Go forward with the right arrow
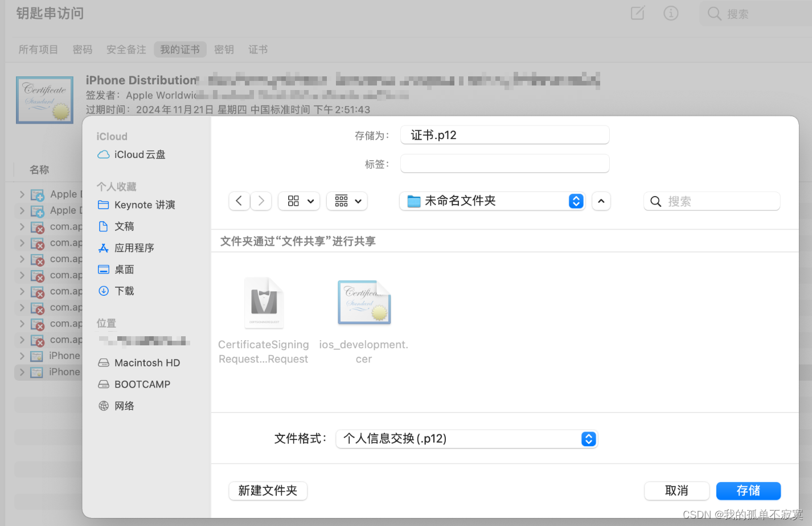This screenshot has height=526, width=812. [261, 201]
